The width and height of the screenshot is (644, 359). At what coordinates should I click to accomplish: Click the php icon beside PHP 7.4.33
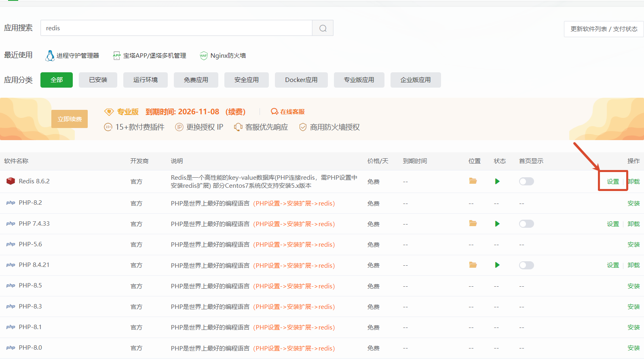11,224
